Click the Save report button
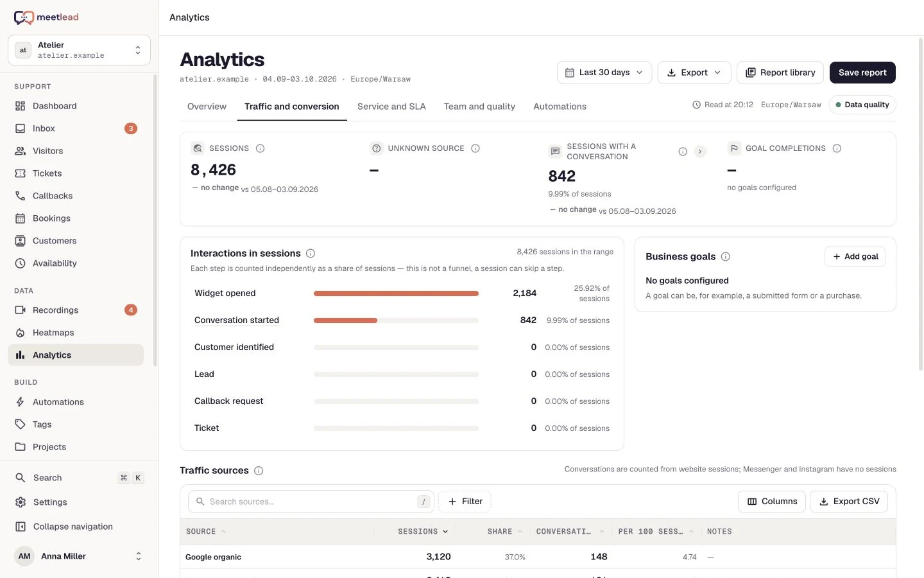The height and width of the screenshot is (578, 924). 862,73
